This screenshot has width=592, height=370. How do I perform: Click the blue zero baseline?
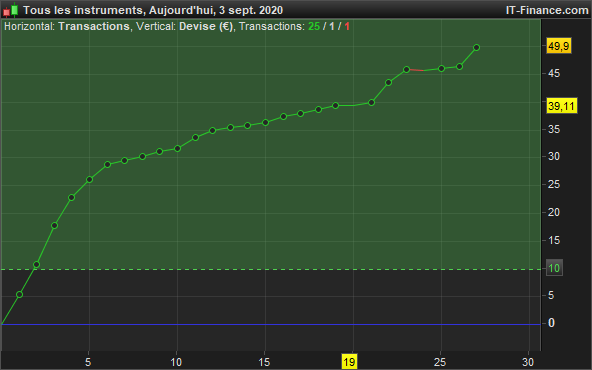click(x=271, y=324)
